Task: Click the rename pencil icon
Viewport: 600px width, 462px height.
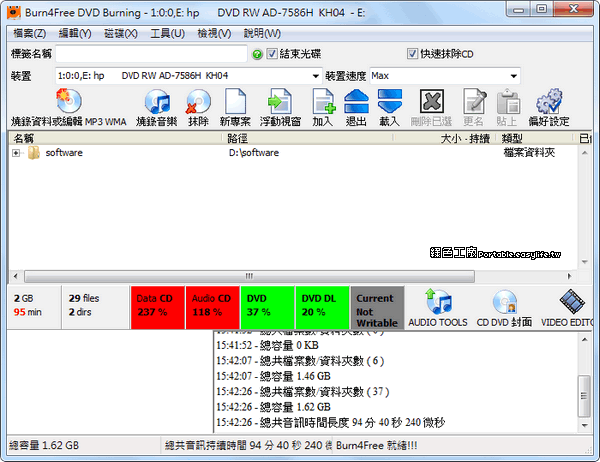Action: coord(474,101)
